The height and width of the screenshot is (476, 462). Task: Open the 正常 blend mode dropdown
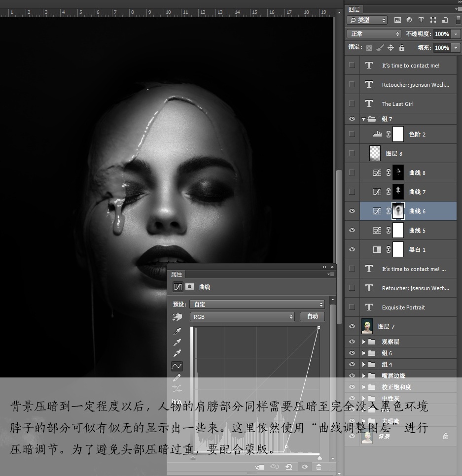coord(374,34)
